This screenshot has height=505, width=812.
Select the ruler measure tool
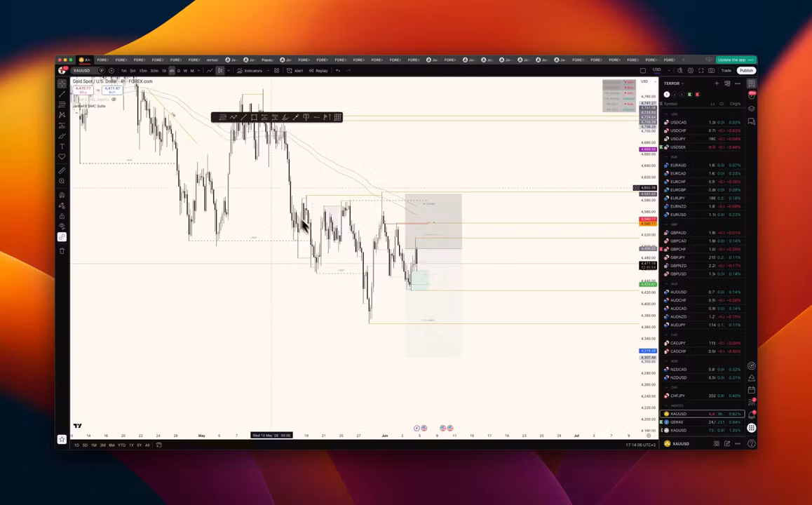pos(62,170)
